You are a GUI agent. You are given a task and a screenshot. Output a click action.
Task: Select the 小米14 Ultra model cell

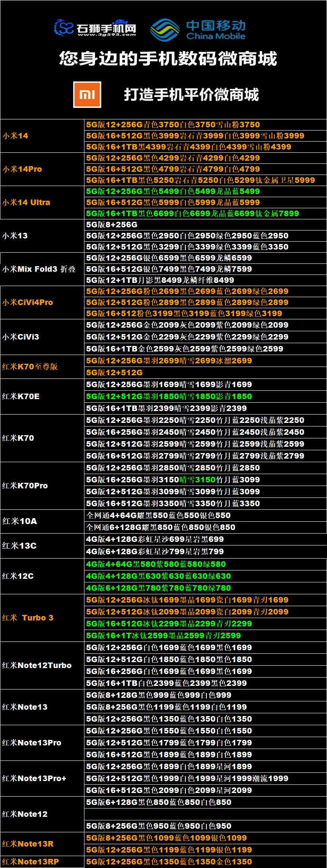tap(42, 202)
